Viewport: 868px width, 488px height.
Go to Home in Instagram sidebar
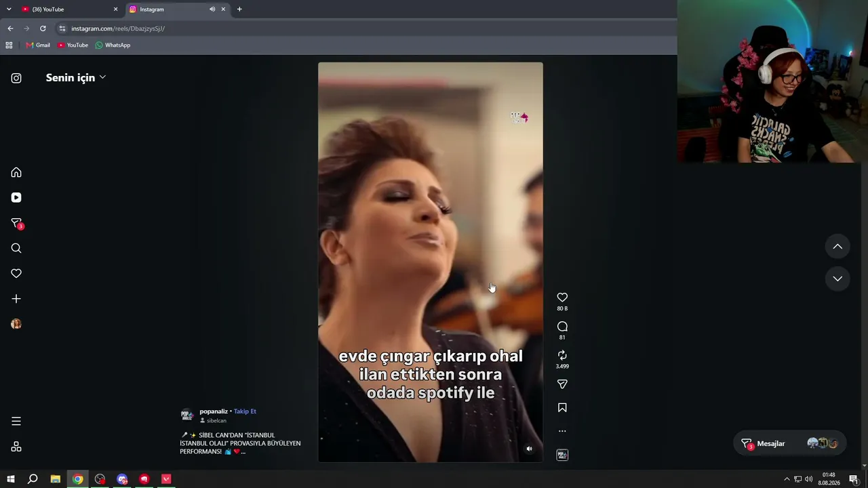[x=16, y=172]
